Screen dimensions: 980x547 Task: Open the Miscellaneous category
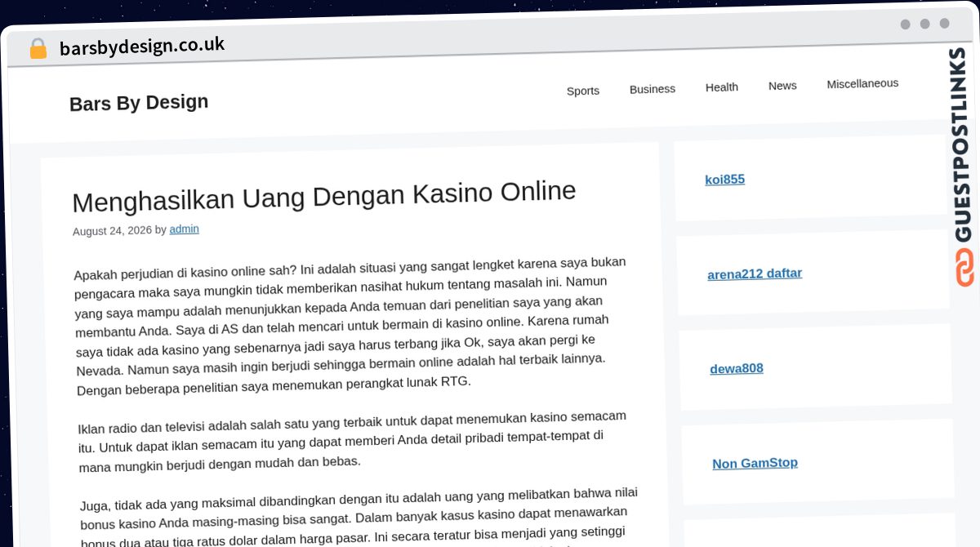point(862,83)
